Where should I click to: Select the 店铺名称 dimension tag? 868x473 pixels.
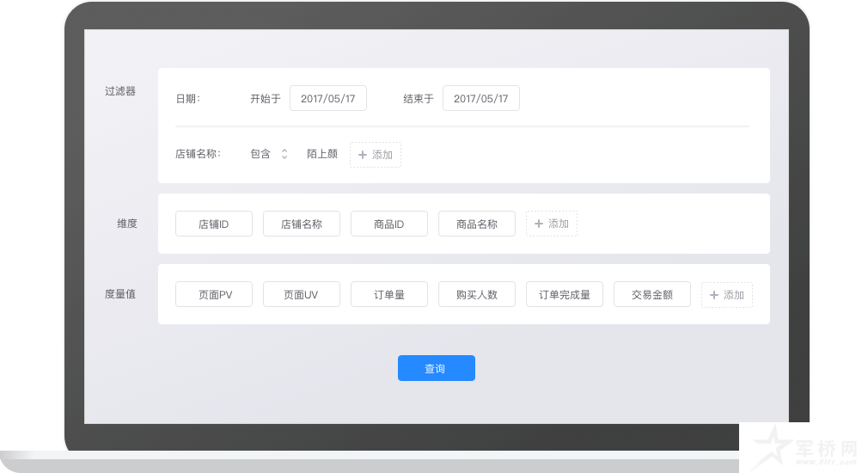[301, 224]
